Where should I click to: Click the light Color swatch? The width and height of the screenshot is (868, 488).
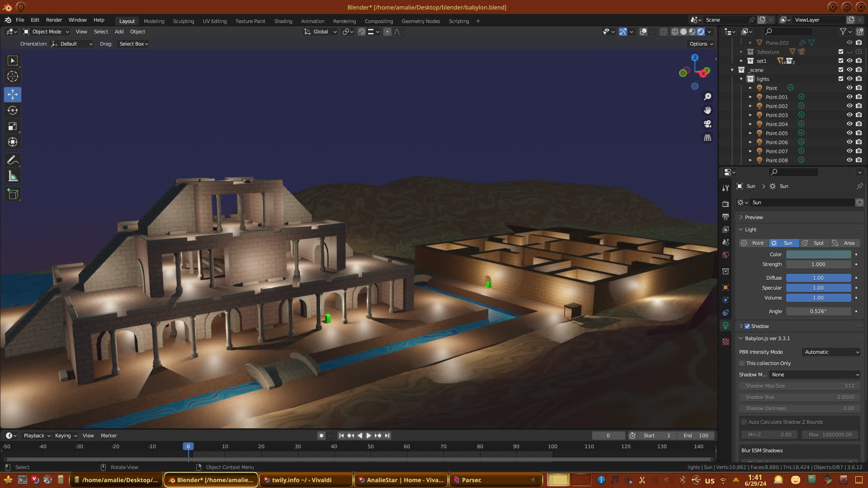click(818, 254)
